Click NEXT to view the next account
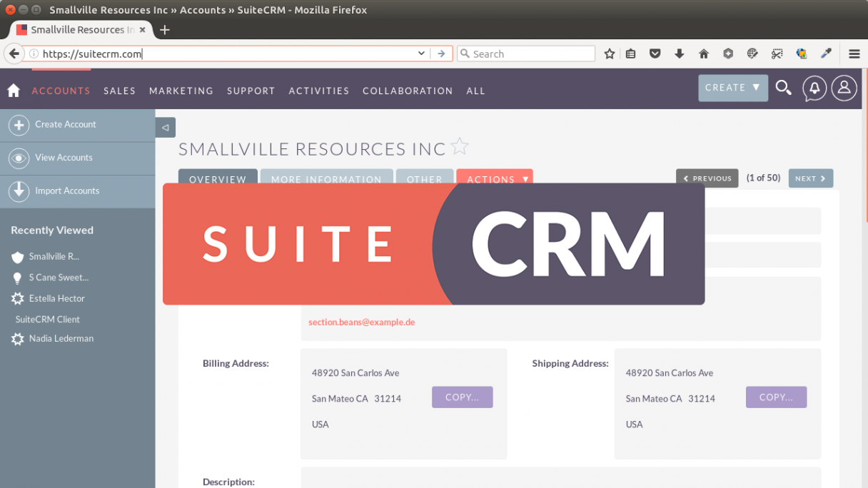 point(810,178)
